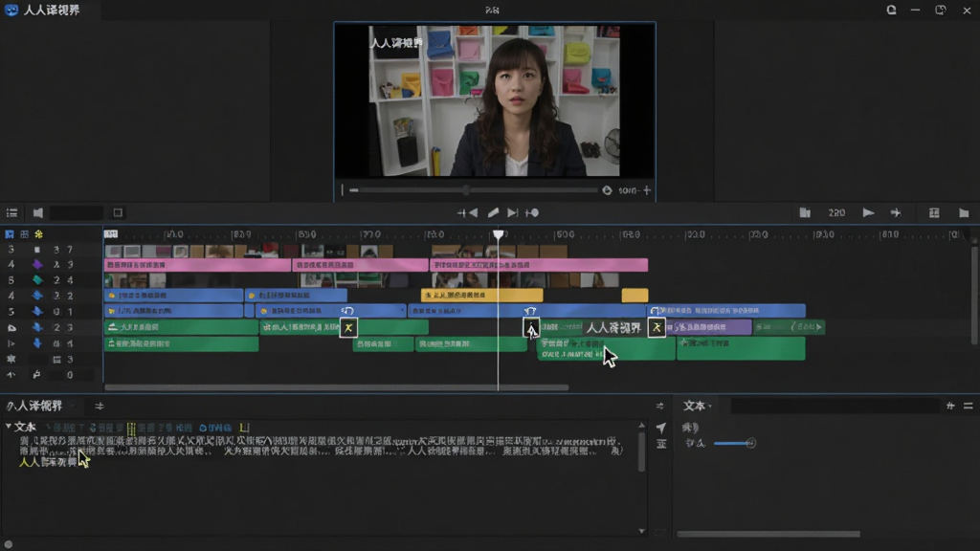Click the down arrow of the text panel scrollbar
This screenshot has height=551, width=980.
point(642,531)
